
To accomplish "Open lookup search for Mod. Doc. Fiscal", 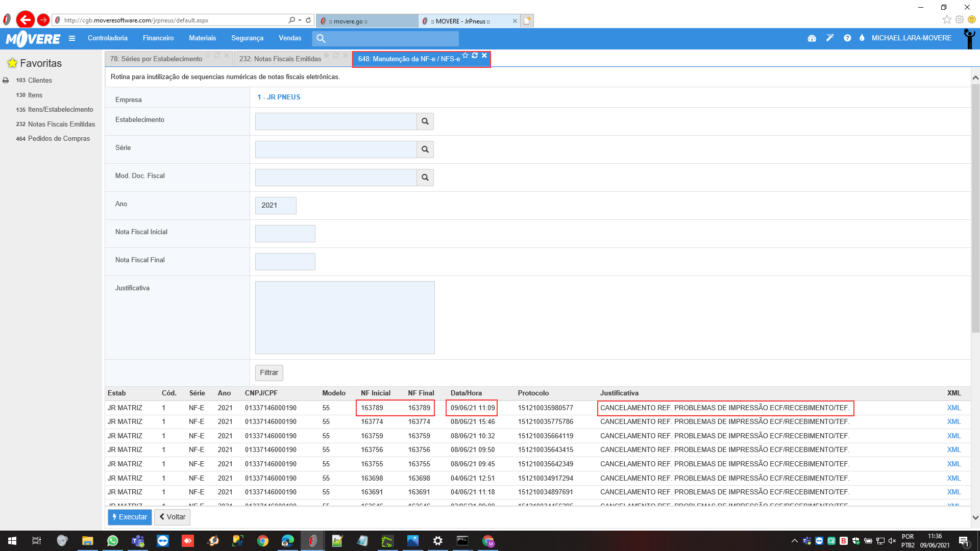I will [425, 178].
